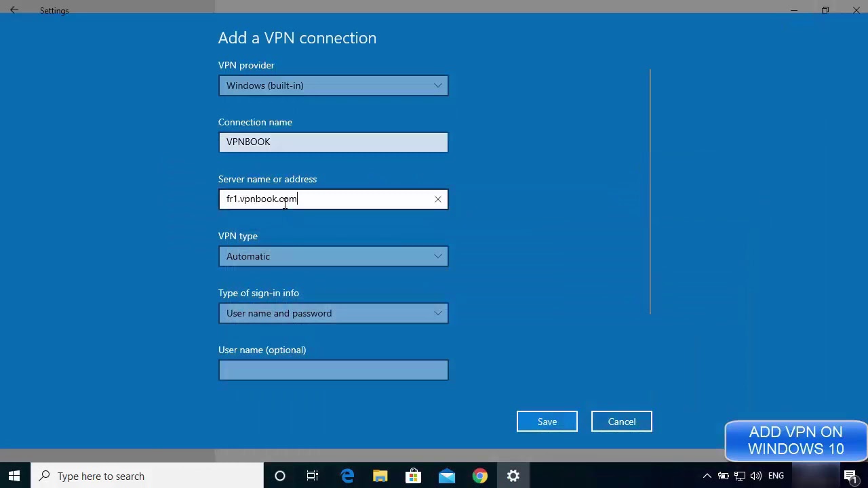Open Task View on the taskbar

pyautogui.click(x=313, y=476)
